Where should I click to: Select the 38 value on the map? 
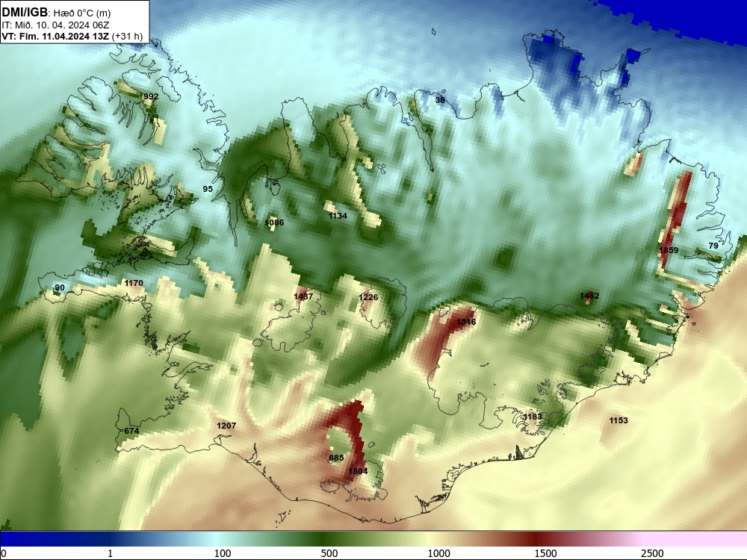[x=440, y=100]
